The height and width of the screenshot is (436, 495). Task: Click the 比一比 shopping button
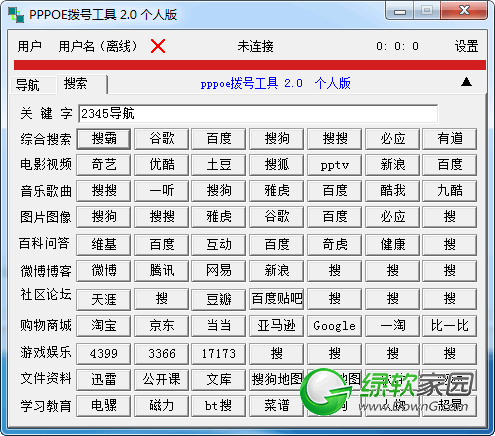click(x=450, y=326)
